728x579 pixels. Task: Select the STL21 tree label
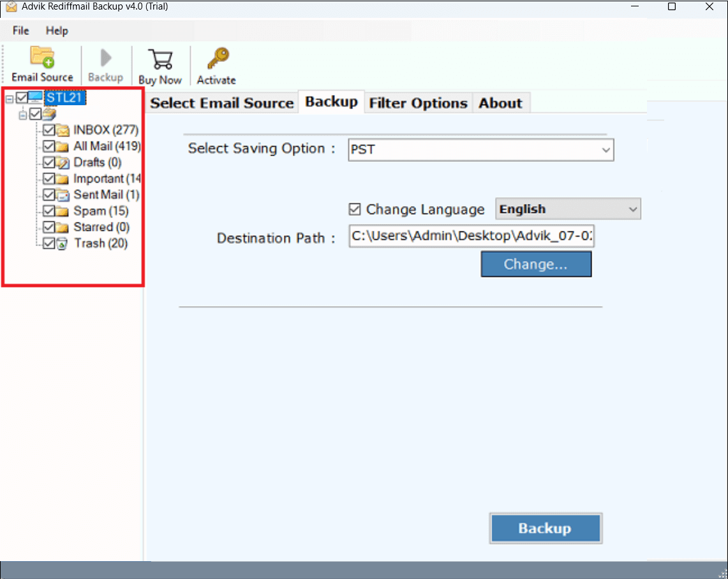(x=65, y=98)
